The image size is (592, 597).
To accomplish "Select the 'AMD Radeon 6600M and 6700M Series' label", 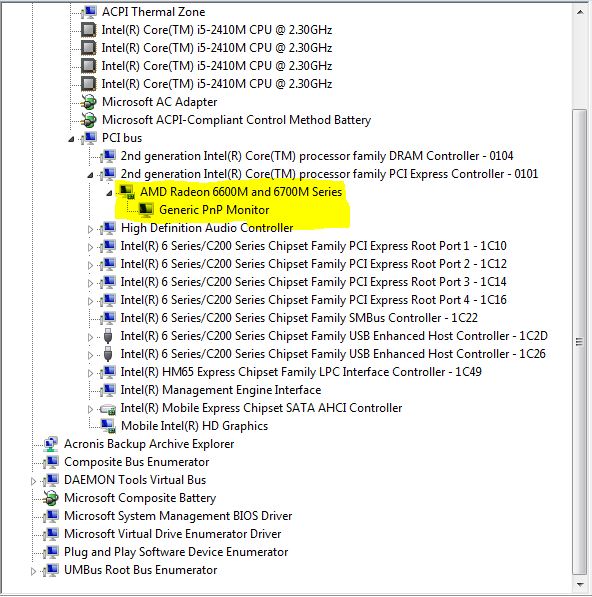I will coord(241,192).
